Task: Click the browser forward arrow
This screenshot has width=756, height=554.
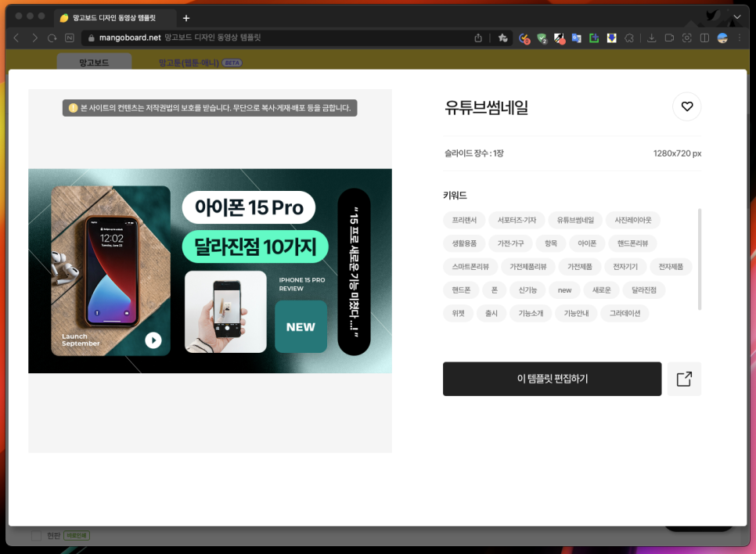Action: coord(34,38)
